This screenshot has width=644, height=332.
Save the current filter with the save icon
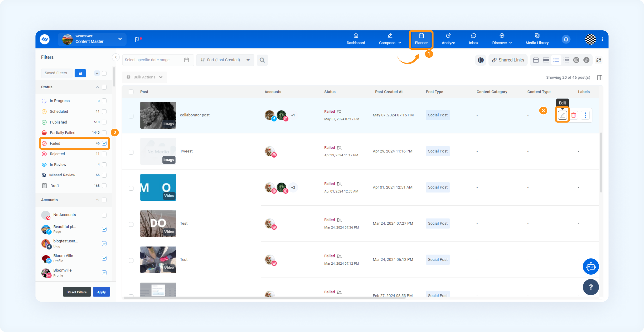pyautogui.click(x=80, y=73)
